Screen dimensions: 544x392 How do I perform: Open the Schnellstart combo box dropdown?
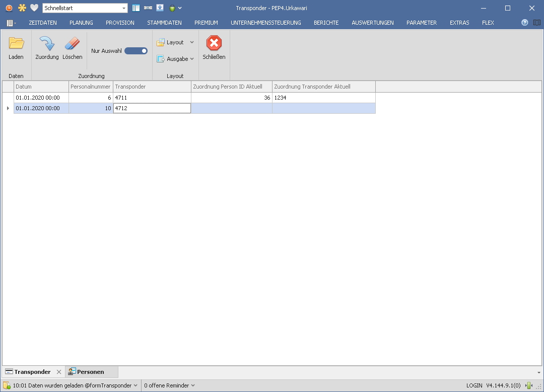pos(124,8)
